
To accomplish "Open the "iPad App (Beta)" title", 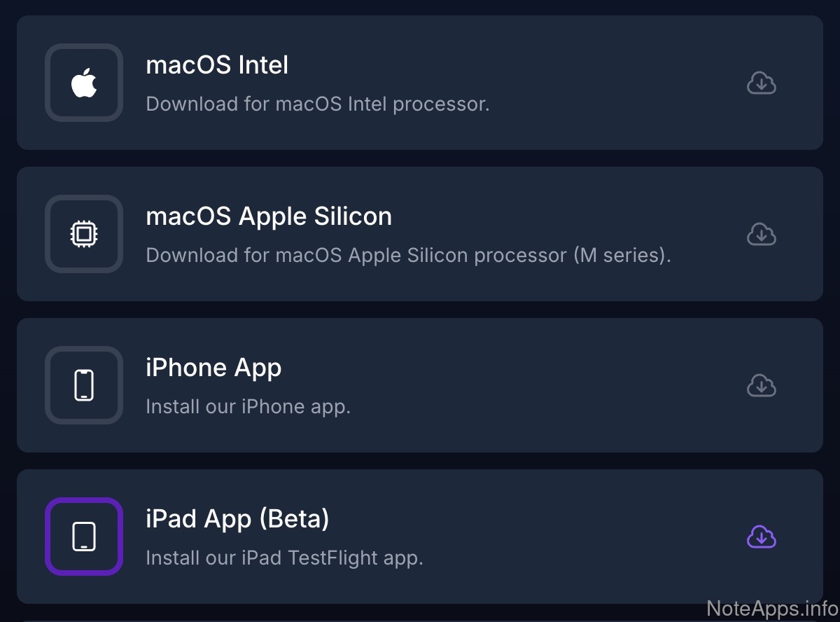I will click(x=237, y=519).
